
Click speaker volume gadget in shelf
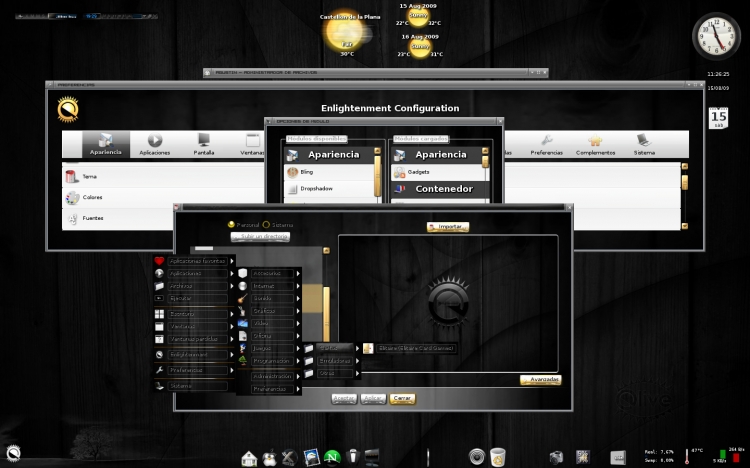pos(477,457)
